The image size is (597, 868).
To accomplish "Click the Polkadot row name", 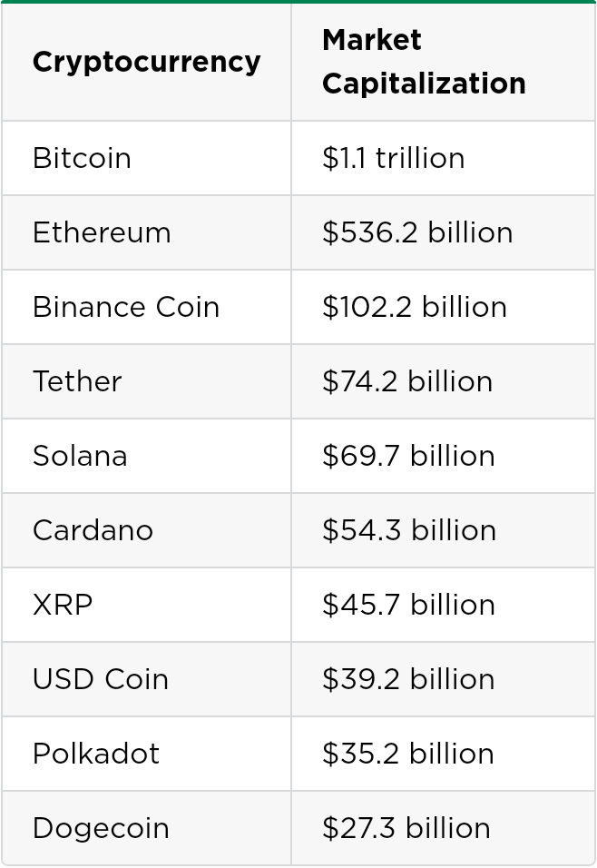I will [95, 755].
